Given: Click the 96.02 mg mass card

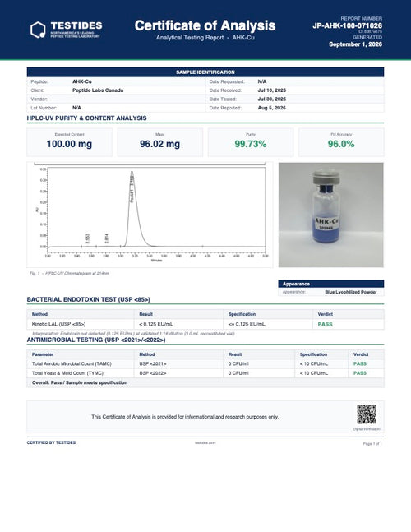Looking at the screenshot, I should [x=160, y=142].
